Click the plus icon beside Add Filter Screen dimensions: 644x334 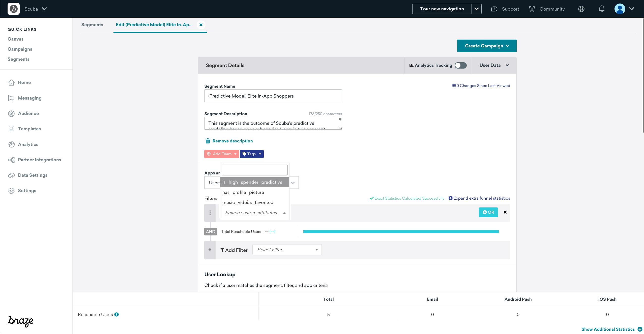click(x=210, y=250)
